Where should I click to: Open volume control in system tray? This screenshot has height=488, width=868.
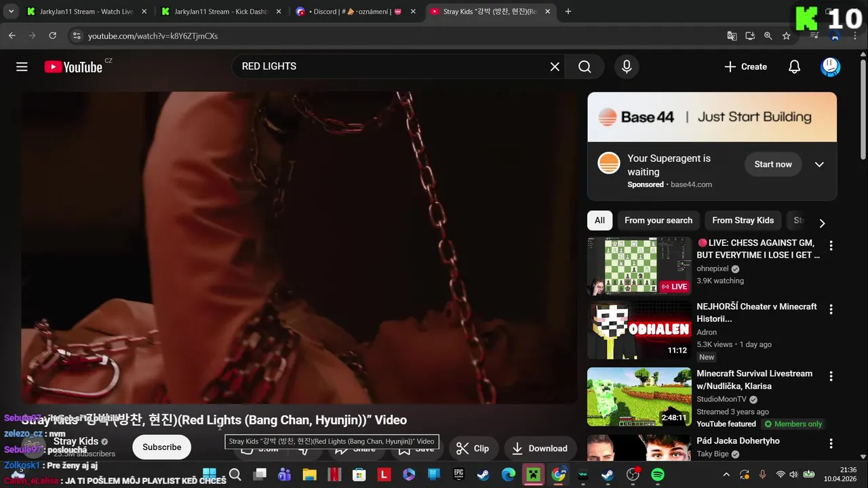795,474
